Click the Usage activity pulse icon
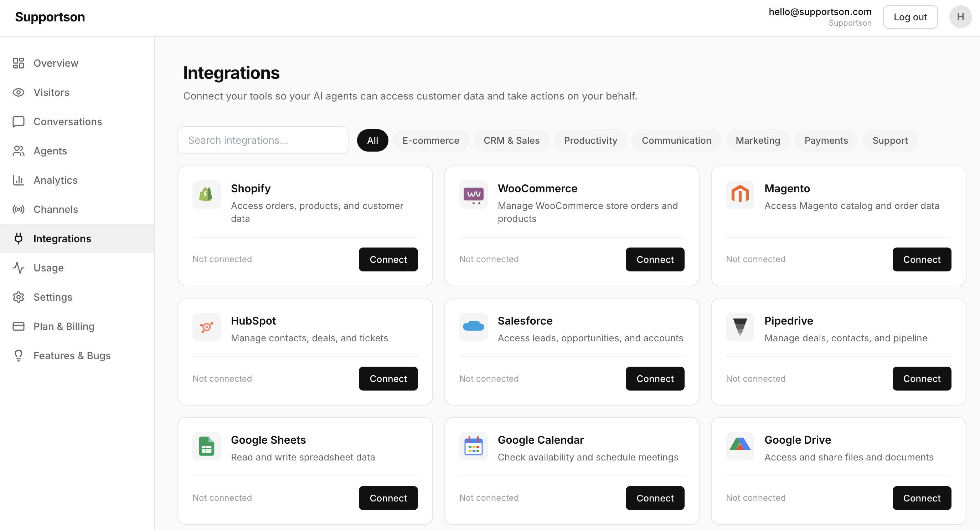The width and height of the screenshot is (980, 530). 18,267
